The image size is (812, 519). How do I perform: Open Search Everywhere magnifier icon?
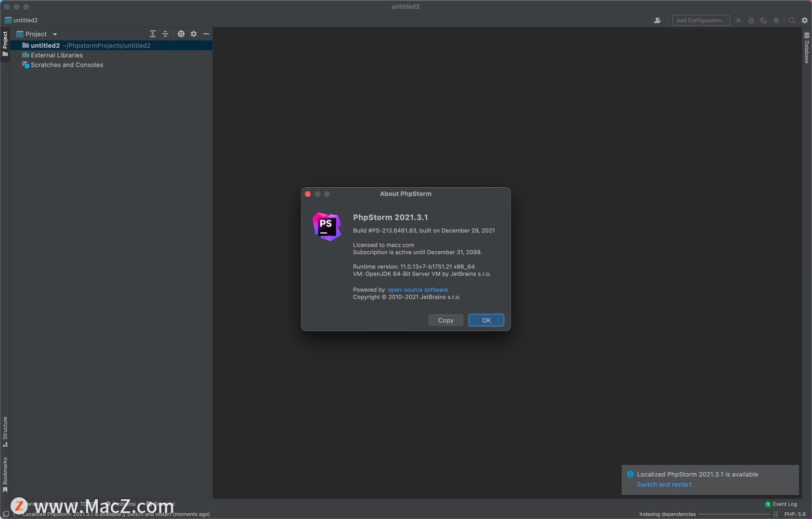click(792, 20)
